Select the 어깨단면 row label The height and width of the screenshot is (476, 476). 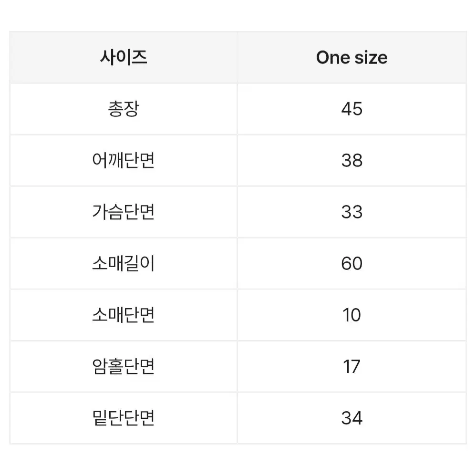(124, 160)
